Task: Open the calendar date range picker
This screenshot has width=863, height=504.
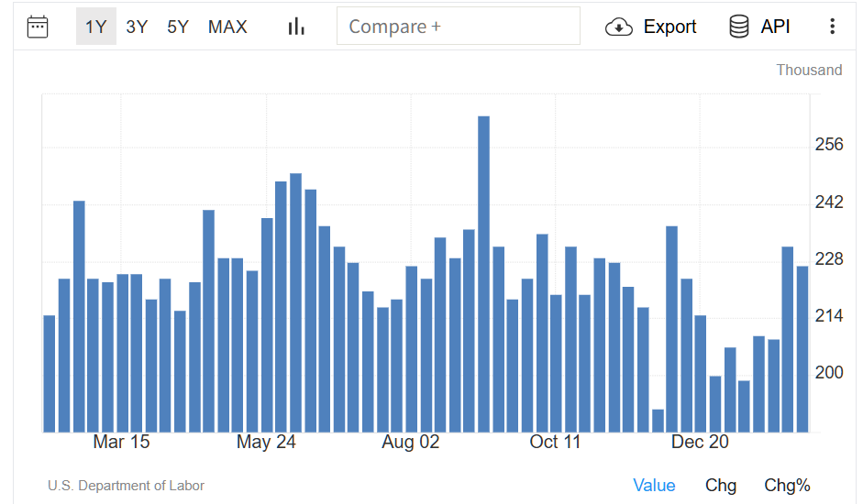Action: click(x=38, y=27)
